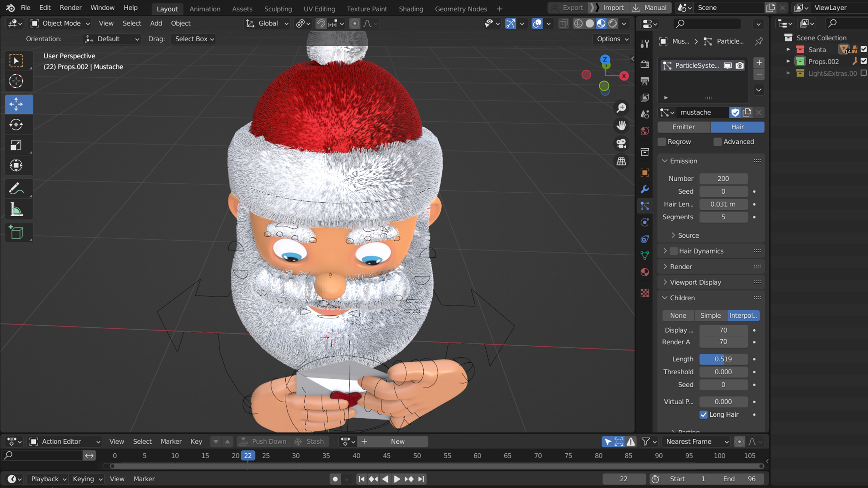The height and width of the screenshot is (488, 868).
Task: Open the Modifiers wrench properties tab
Action: tap(645, 189)
